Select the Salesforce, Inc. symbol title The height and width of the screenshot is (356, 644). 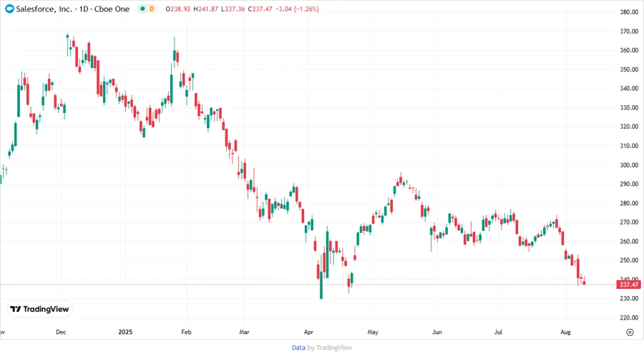click(44, 9)
